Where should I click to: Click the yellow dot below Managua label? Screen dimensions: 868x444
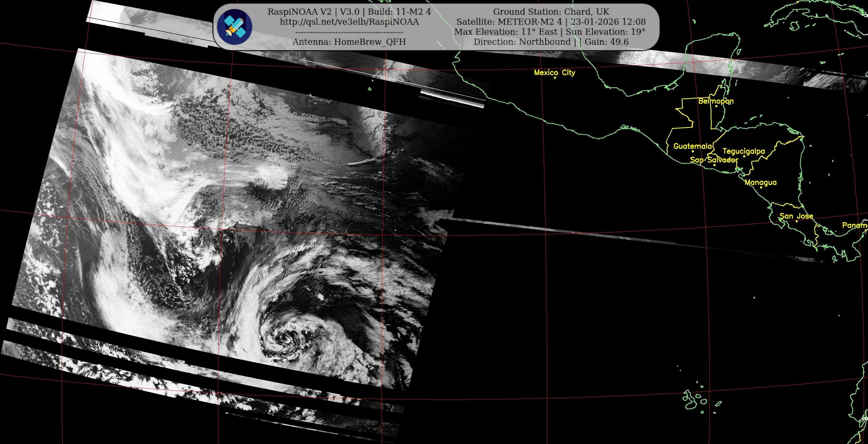coord(761,188)
